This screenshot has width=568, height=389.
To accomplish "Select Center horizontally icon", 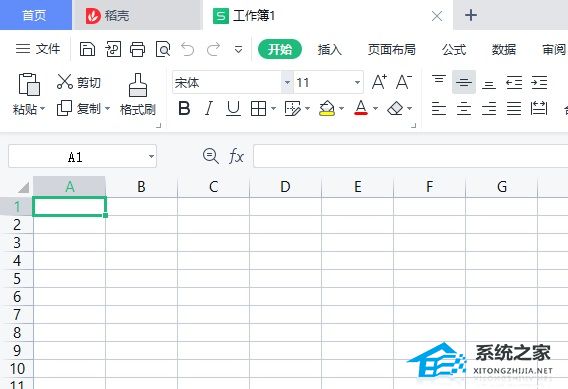I will coord(464,108).
